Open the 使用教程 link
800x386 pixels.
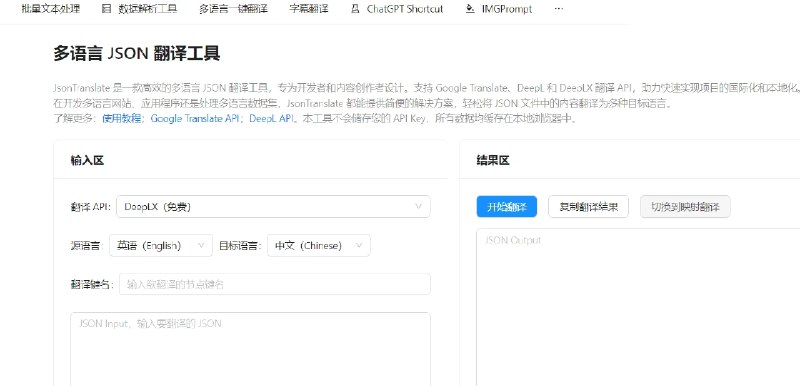pos(122,119)
